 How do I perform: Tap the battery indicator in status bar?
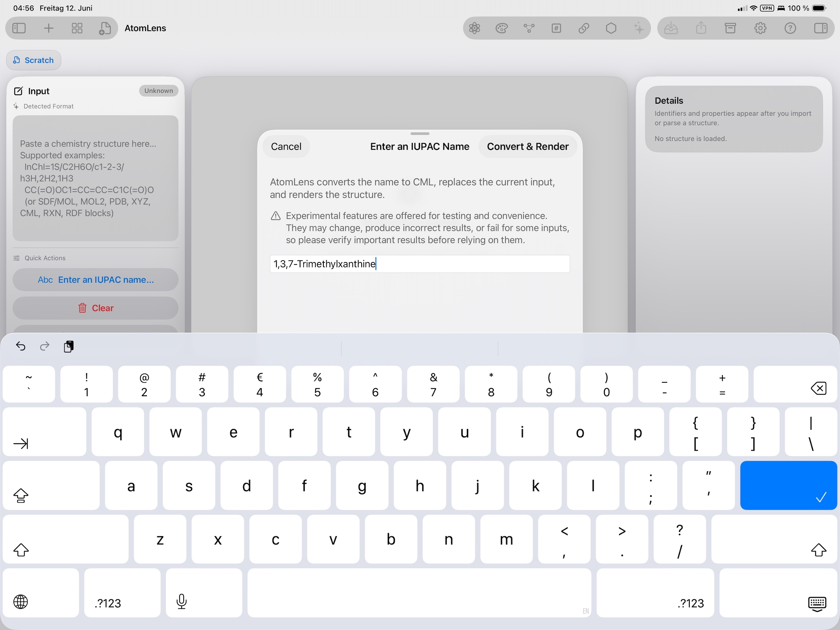click(x=819, y=8)
